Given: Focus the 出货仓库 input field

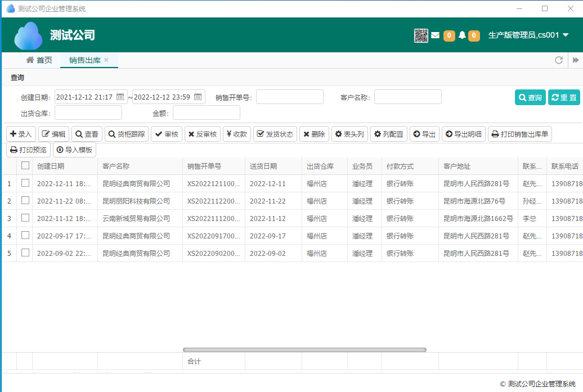Looking at the screenshot, I should [x=88, y=112].
